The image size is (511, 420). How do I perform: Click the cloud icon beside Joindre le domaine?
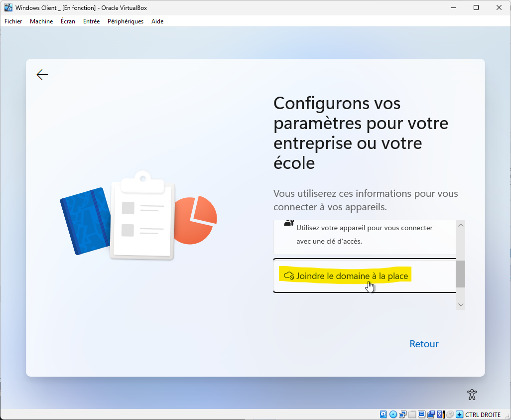[x=289, y=276]
